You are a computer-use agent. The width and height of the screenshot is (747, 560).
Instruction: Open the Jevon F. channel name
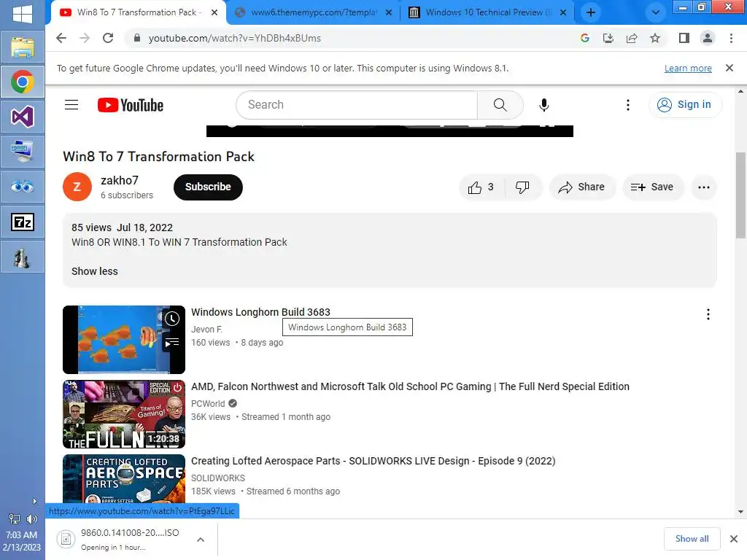(x=206, y=330)
